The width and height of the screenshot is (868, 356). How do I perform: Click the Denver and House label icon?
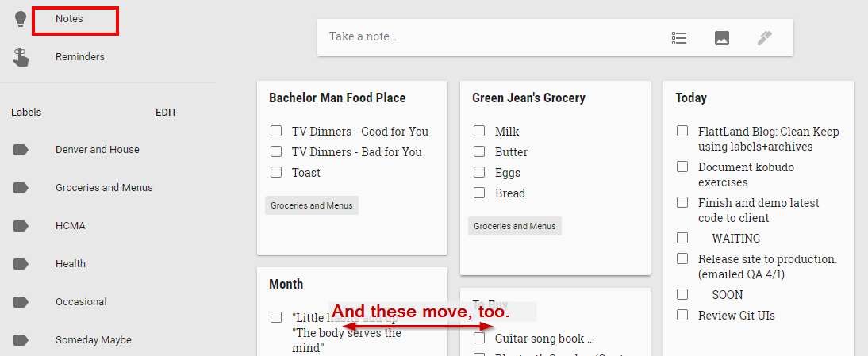(21, 150)
